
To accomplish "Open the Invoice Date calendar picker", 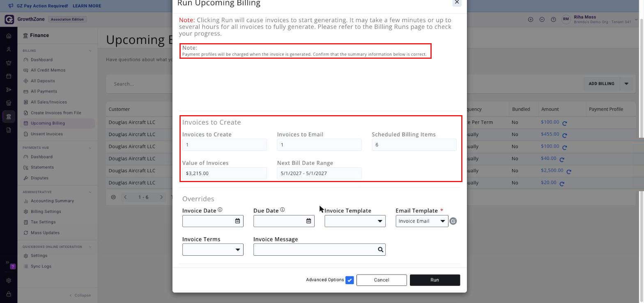I will coord(237,221).
